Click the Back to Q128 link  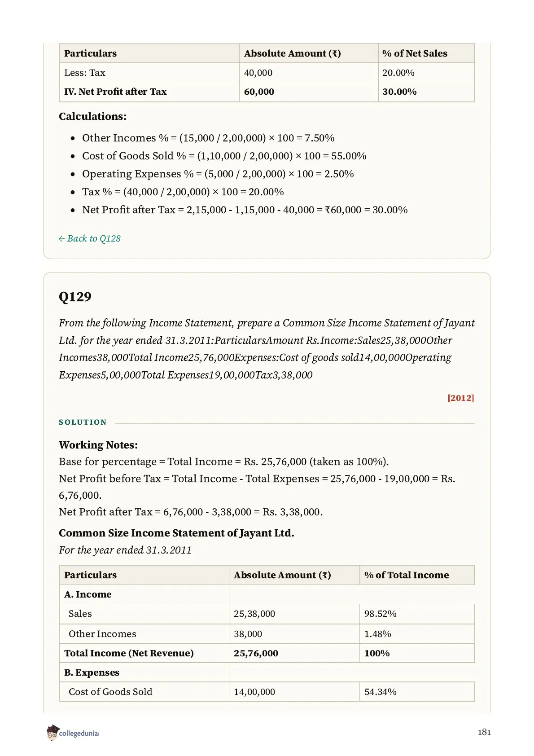[x=90, y=238]
